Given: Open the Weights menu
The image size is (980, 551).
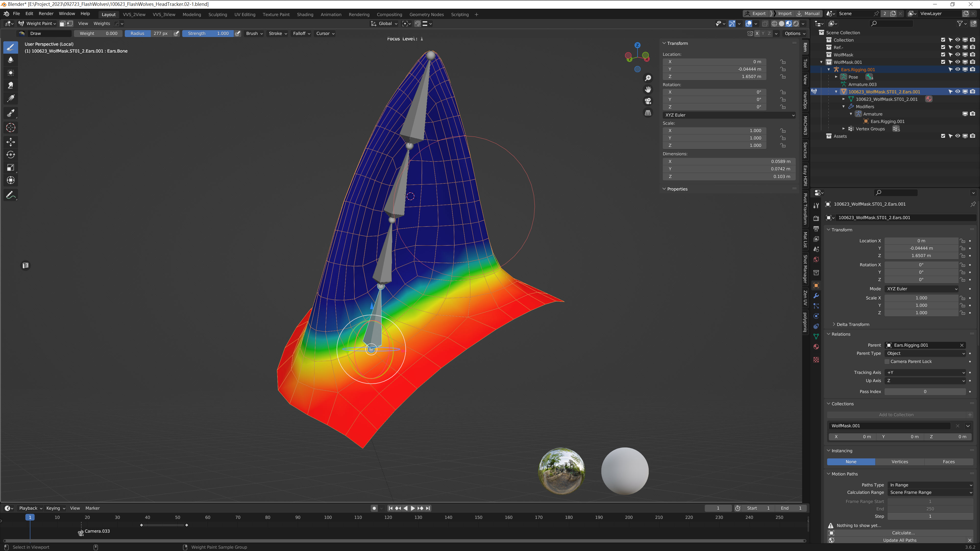Looking at the screenshot, I should coord(102,23).
